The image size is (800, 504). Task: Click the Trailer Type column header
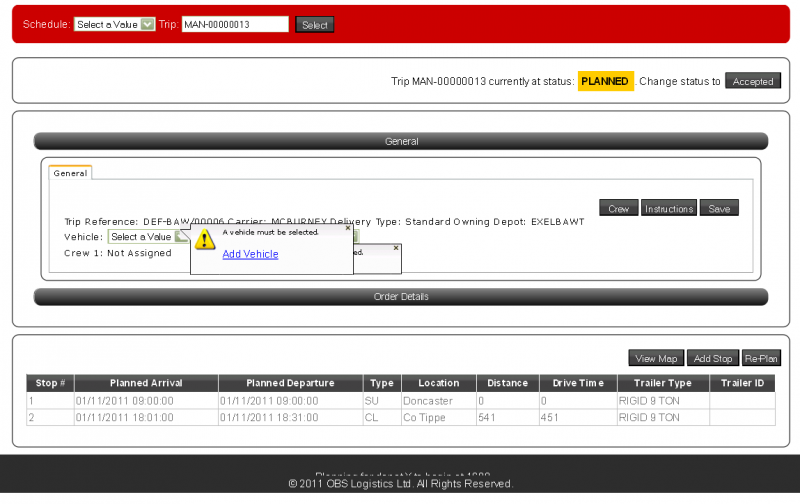(x=663, y=383)
